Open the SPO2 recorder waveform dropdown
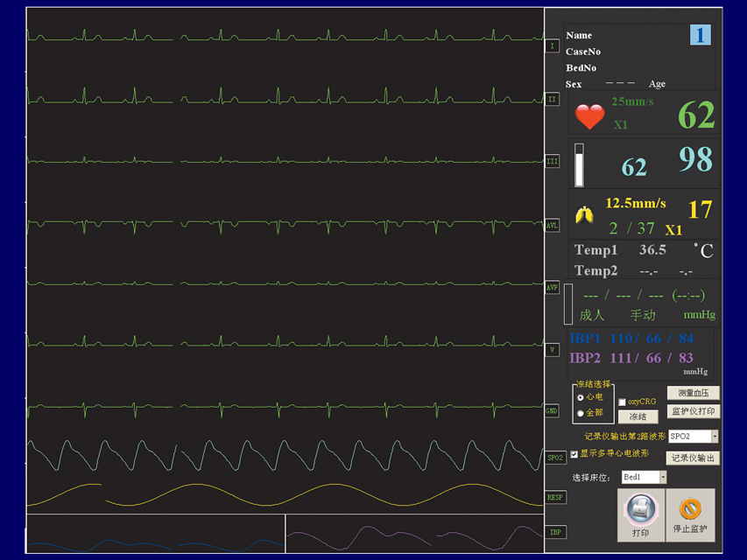Viewport: 747px width, 560px height. click(715, 436)
